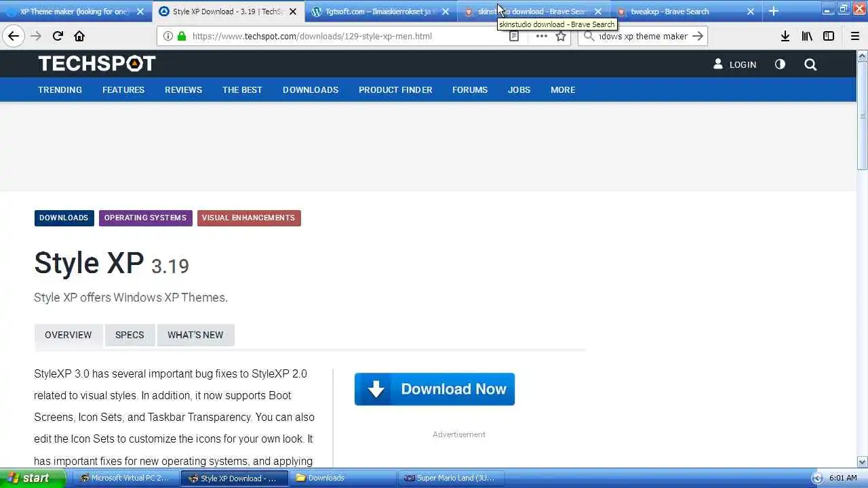This screenshot has width=868, height=488.
Task: Click the browser Back arrow button
Action: click(x=14, y=36)
